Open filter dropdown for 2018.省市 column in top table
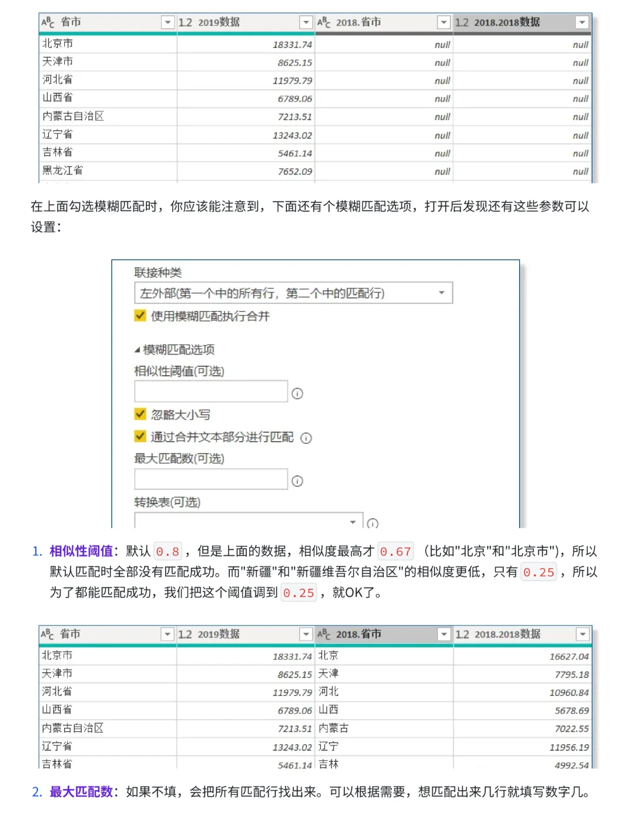The image size is (630, 840). [x=444, y=23]
